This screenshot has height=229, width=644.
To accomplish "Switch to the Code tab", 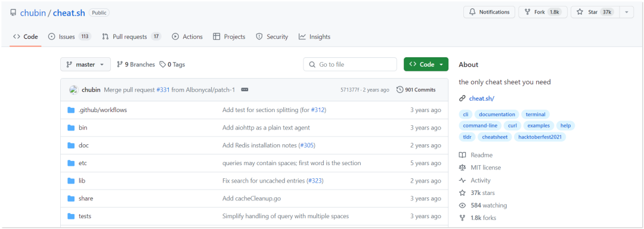I will tap(26, 36).
